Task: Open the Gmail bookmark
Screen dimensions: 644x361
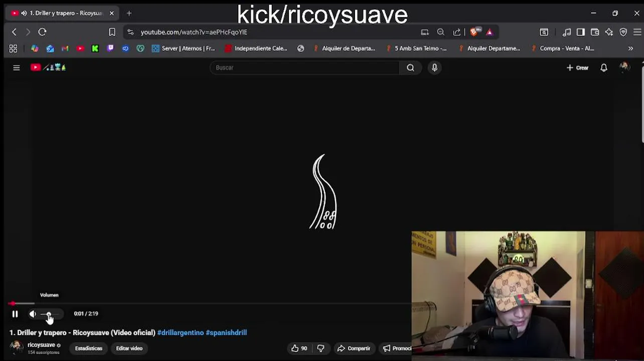Action: click(65, 49)
